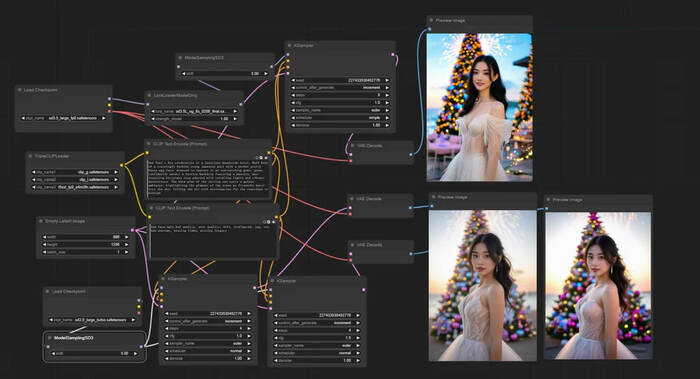Collapse the LoraLoaderModelOnly node
The height and width of the screenshot is (379, 700).
(150, 96)
